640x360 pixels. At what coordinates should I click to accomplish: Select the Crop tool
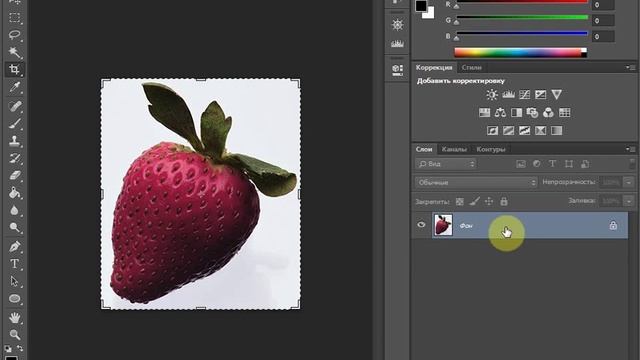[x=15, y=69]
